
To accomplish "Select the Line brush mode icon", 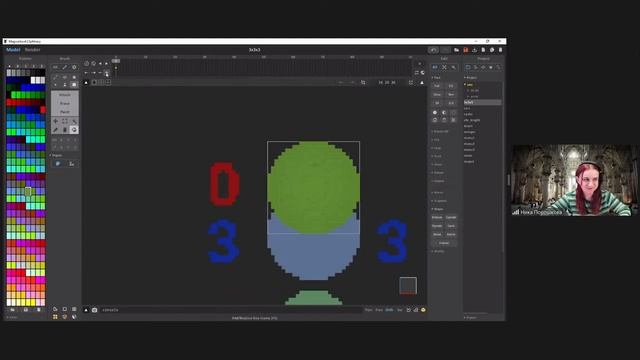I will pos(56,77).
